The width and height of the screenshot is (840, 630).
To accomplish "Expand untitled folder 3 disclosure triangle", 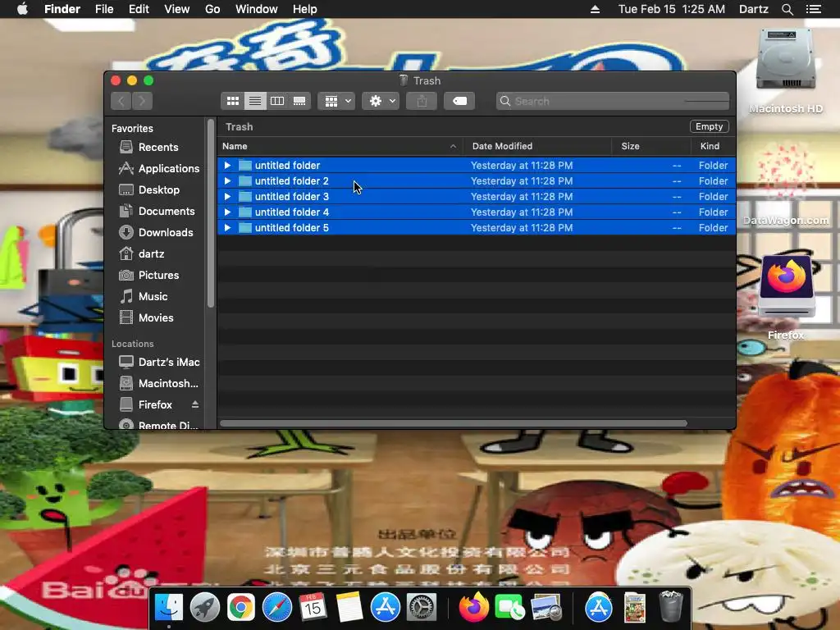I will (227, 197).
